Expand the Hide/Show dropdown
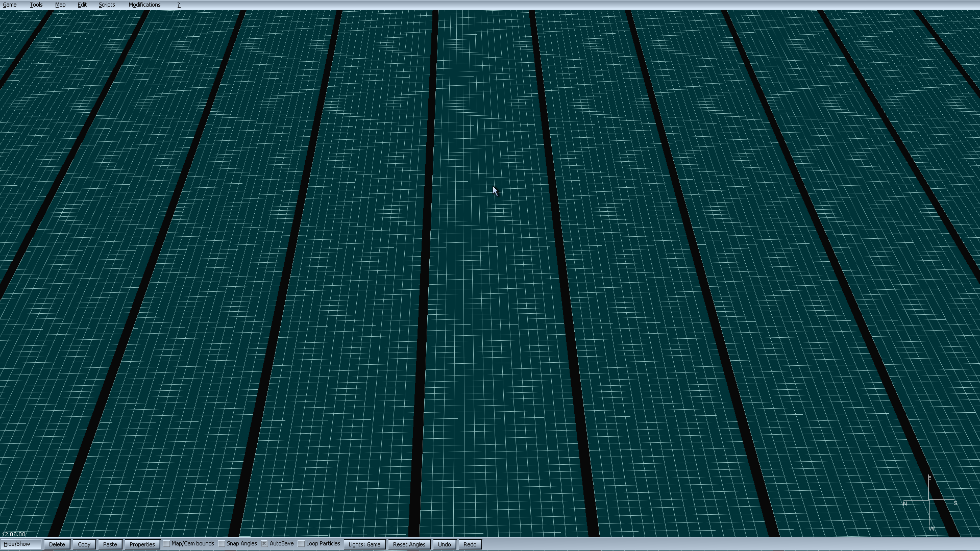Viewport: 980px width, 551px height. click(20, 544)
